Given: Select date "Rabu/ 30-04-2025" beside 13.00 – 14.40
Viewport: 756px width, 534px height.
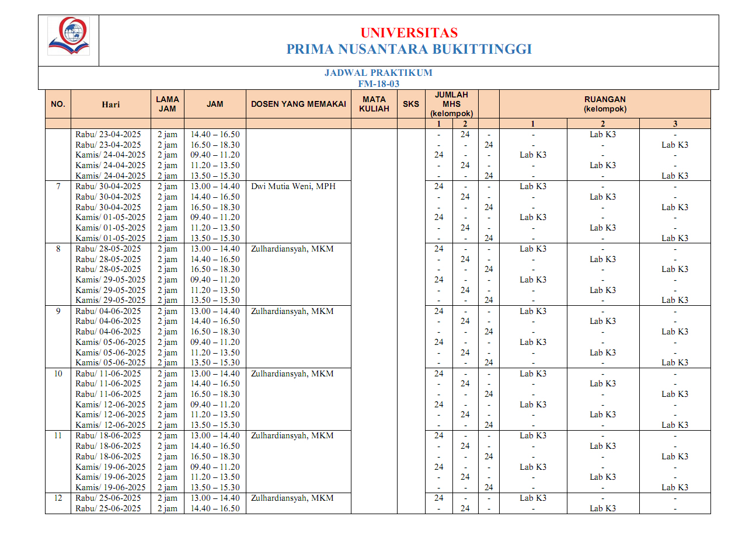Looking at the screenshot, I should tap(108, 186).
